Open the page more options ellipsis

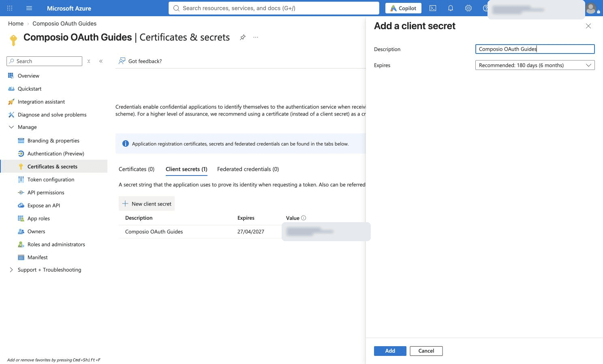(256, 37)
